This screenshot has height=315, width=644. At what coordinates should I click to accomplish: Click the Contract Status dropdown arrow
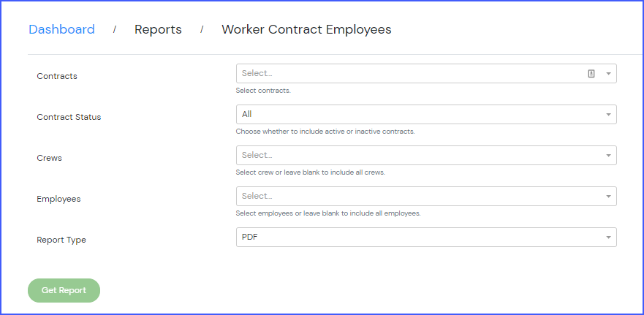pyautogui.click(x=608, y=115)
